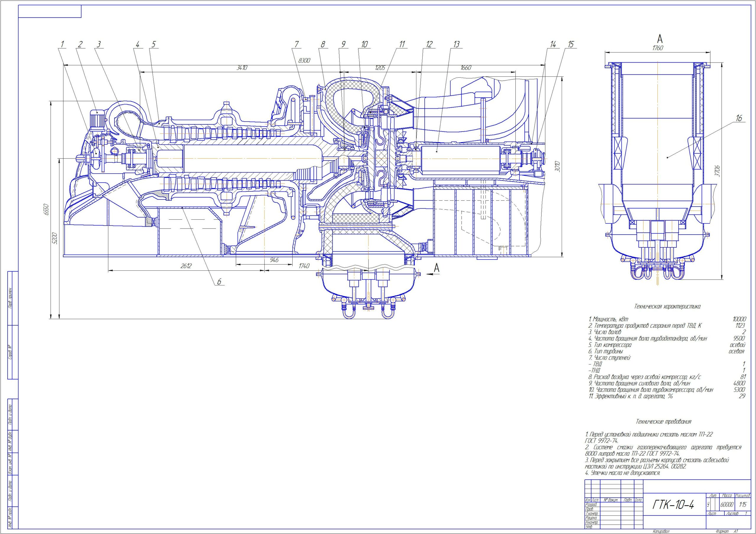Select the 2612 dimension at bottom

[x=186, y=266]
